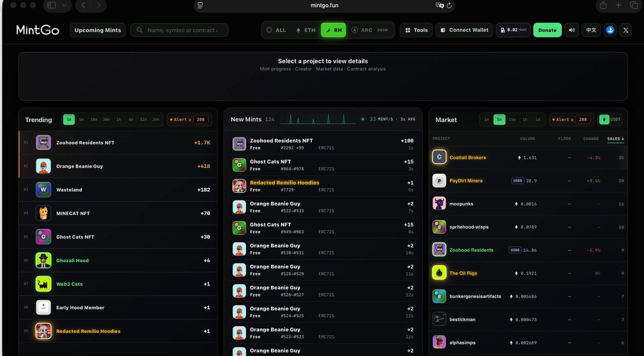644x356 pixels.
Task: Select the RH chain filter
Action: click(x=333, y=30)
